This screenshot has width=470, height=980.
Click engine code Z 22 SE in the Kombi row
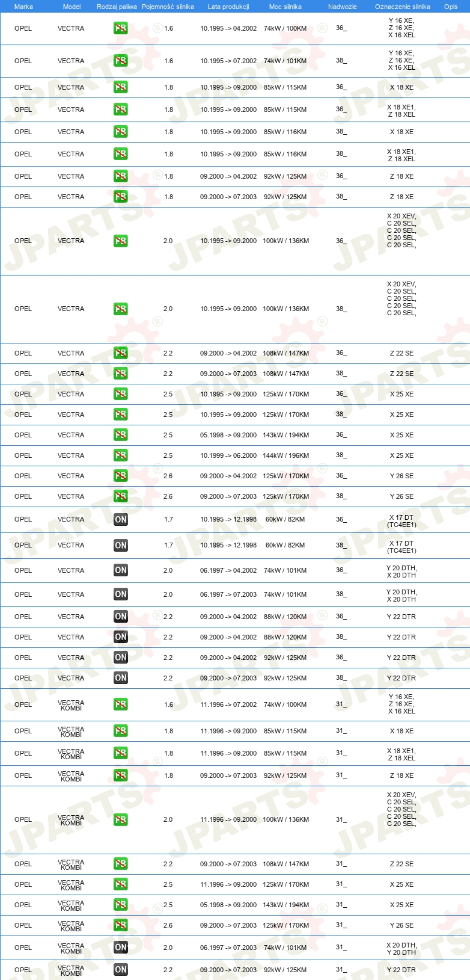click(x=401, y=864)
